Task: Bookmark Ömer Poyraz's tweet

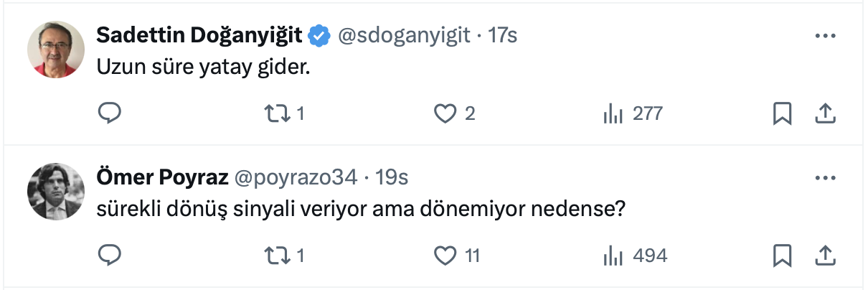Action: tap(782, 255)
